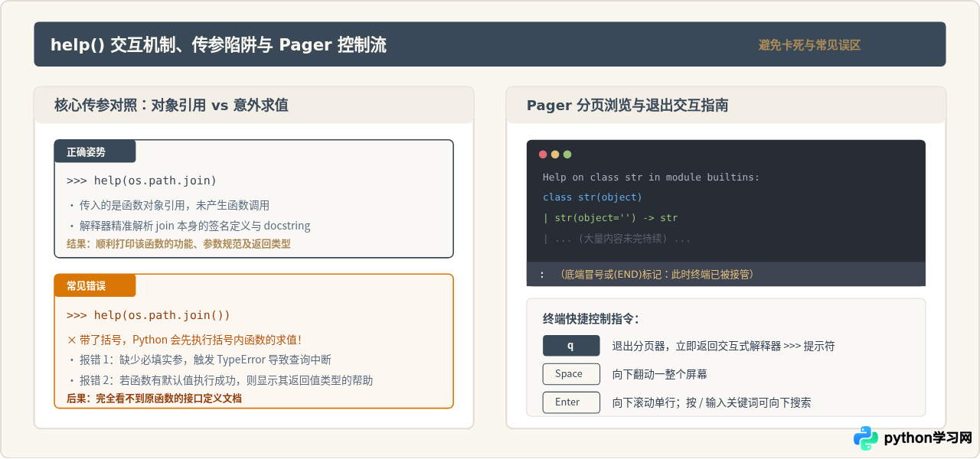
Task: Click terminal line 'Help on class str in module builtins:'
Action: coord(651,177)
